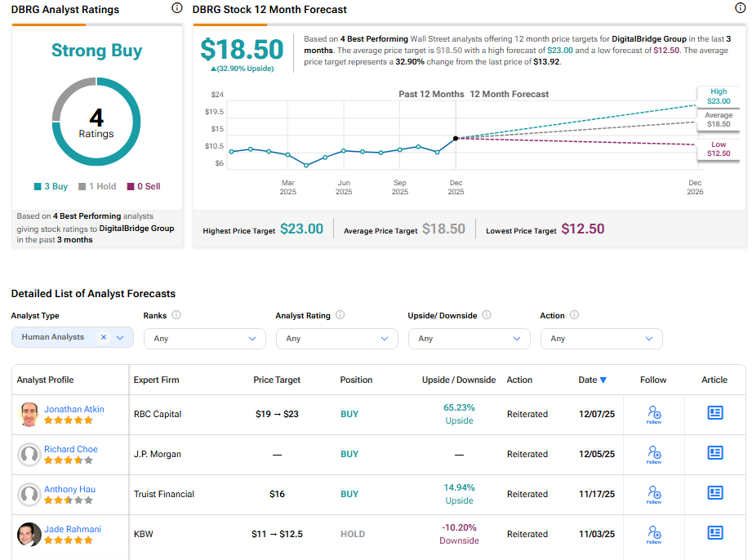752x560 pixels.
Task: Open Jonathan Atkin analyst profile link
Action: (x=73, y=409)
